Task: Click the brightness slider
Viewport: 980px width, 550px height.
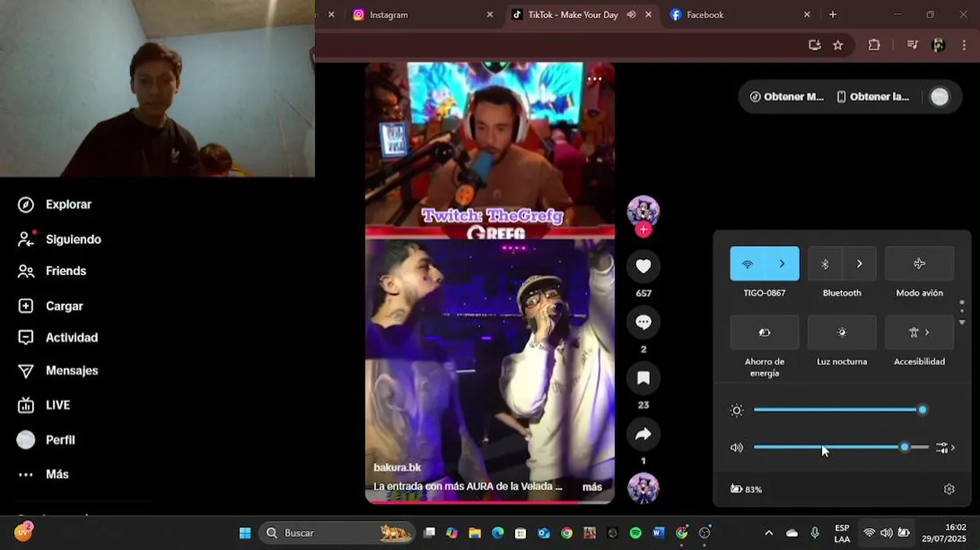Action: [x=840, y=410]
